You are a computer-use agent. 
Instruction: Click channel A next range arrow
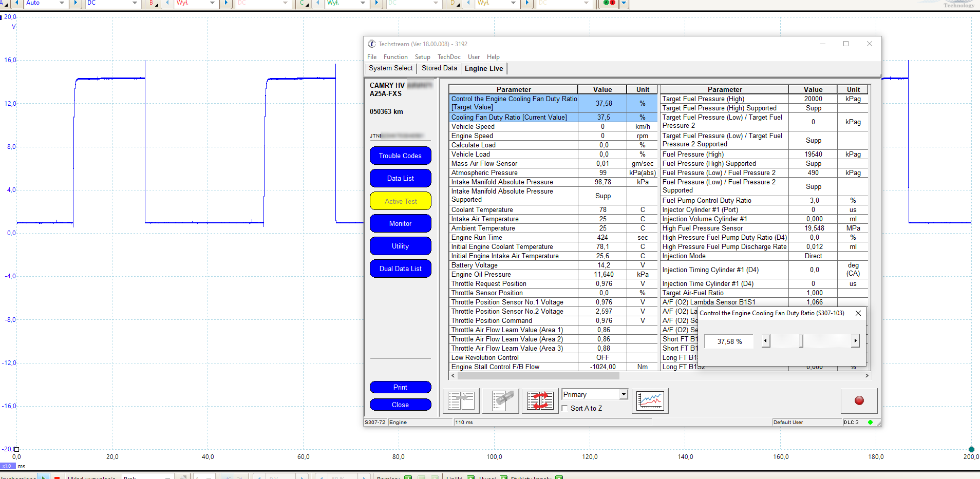pos(76,3)
